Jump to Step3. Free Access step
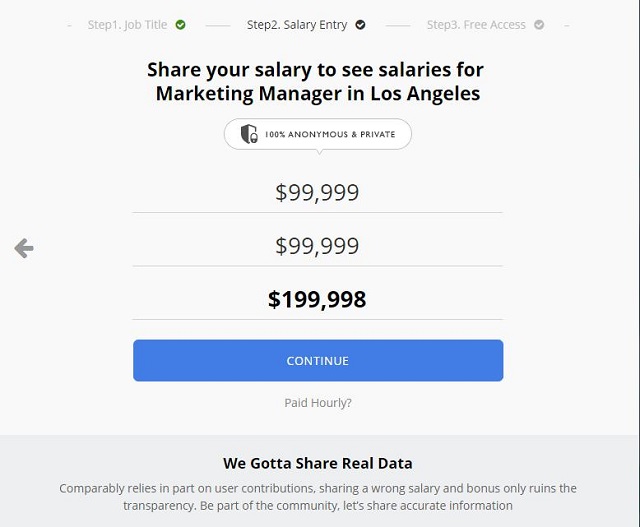The image size is (640, 527). point(476,25)
